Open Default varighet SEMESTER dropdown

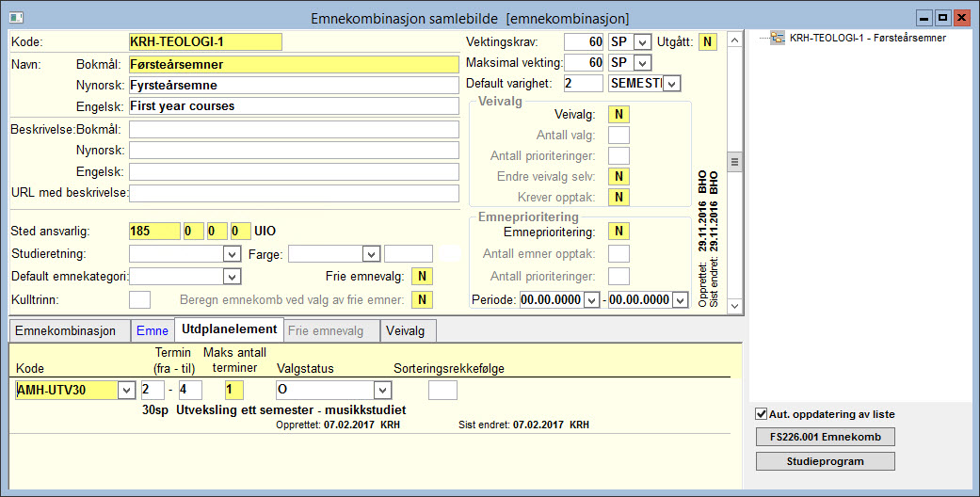pos(671,84)
